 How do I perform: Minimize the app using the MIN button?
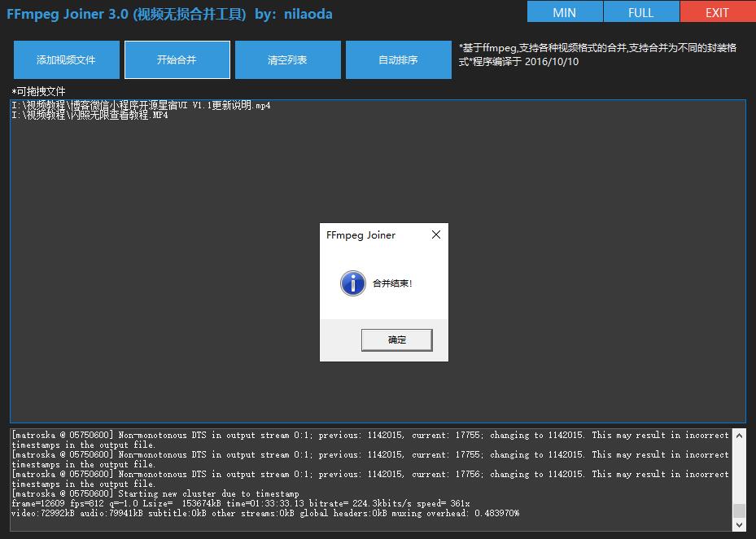point(564,12)
